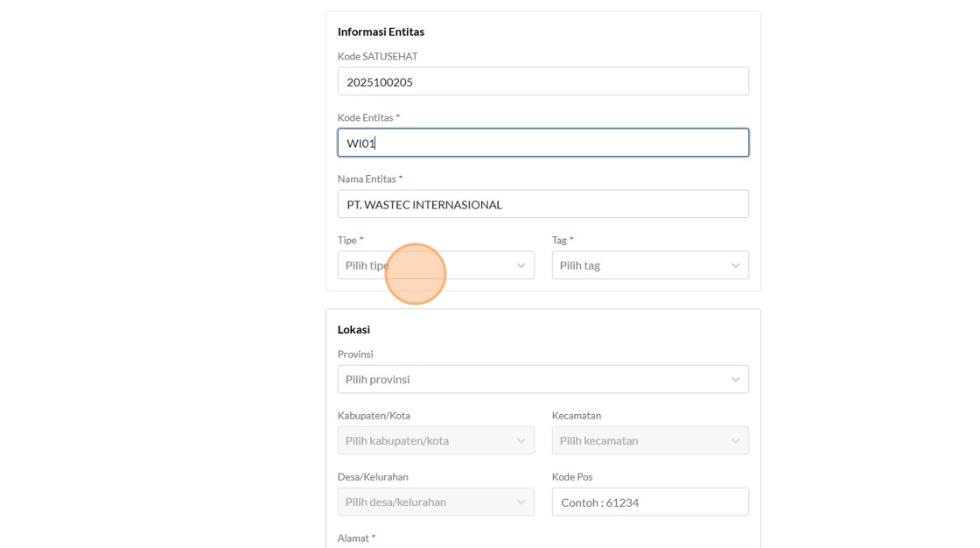Focus the Kode Pos input field
Screen dimensions: 980x548
tap(649, 502)
